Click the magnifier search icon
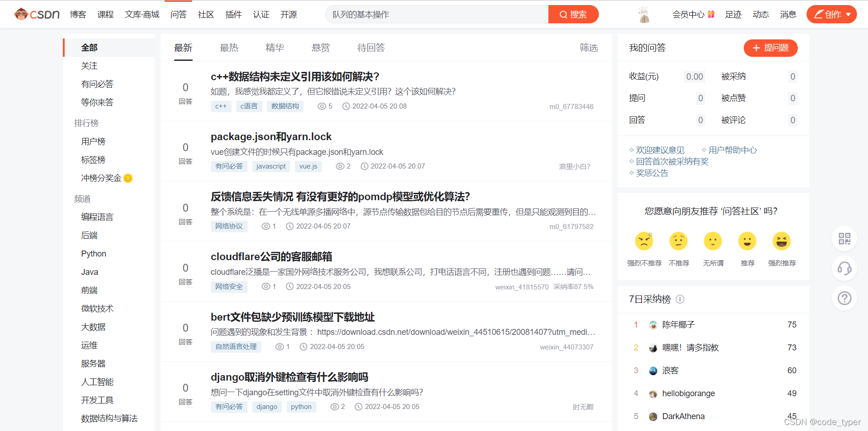Screen dimensions: 868x431 (x=563, y=14)
